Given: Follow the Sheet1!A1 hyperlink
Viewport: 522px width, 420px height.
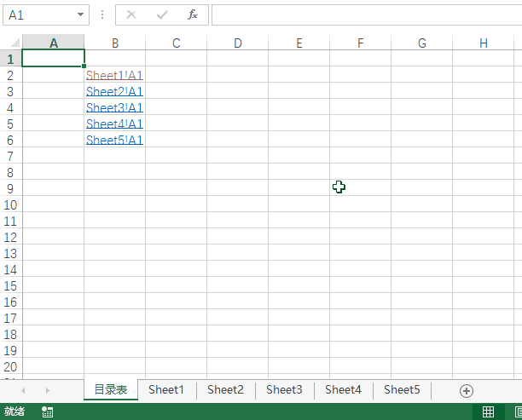Looking at the screenshot, I should (114, 76).
